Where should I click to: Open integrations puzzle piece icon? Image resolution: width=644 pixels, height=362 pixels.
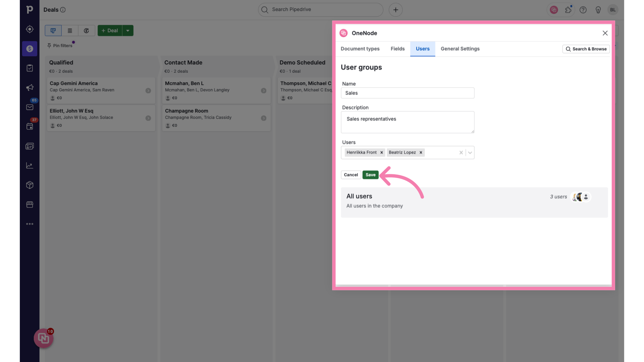568,10
